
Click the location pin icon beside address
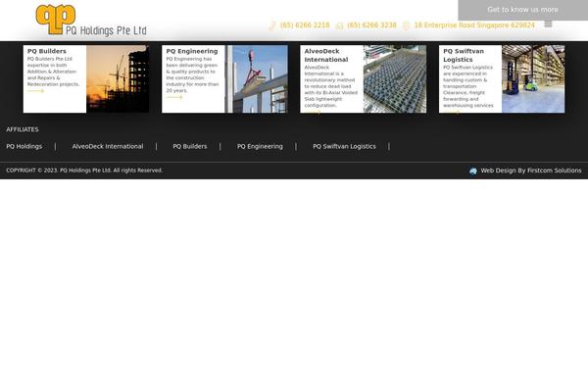(406, 25)
